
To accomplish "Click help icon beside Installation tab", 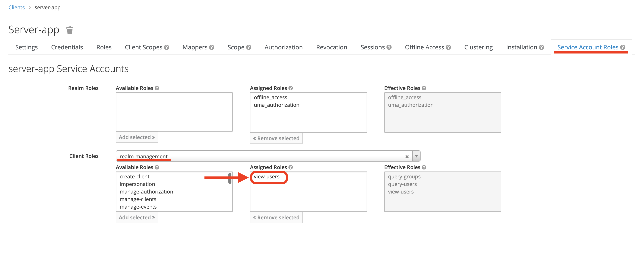I will tap(542, 47).
